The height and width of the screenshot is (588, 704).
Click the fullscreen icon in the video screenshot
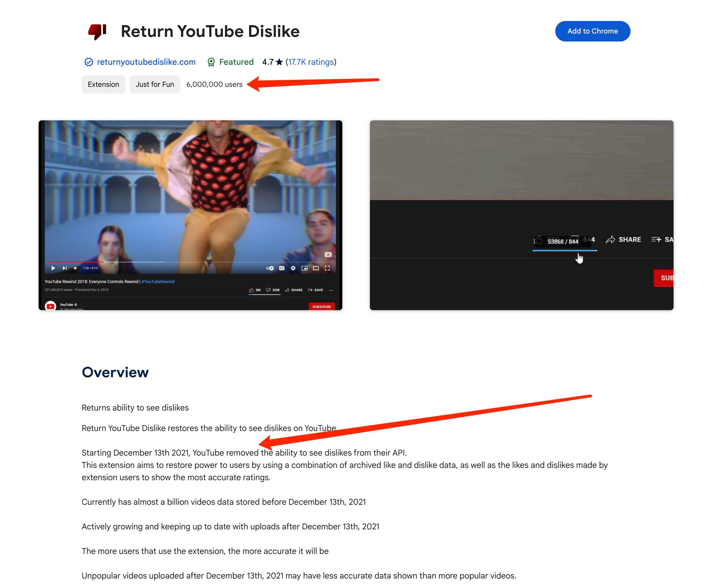(327, 268)
